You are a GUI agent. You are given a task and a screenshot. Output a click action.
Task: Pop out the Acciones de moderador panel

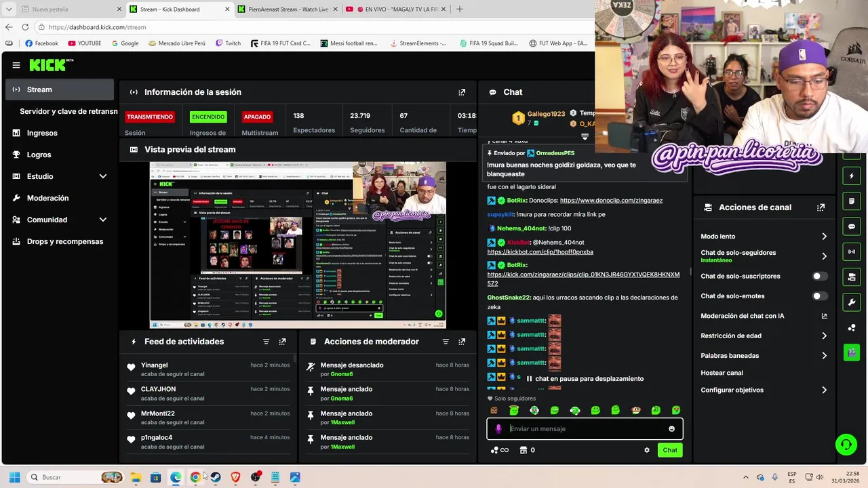coord(462,342)
